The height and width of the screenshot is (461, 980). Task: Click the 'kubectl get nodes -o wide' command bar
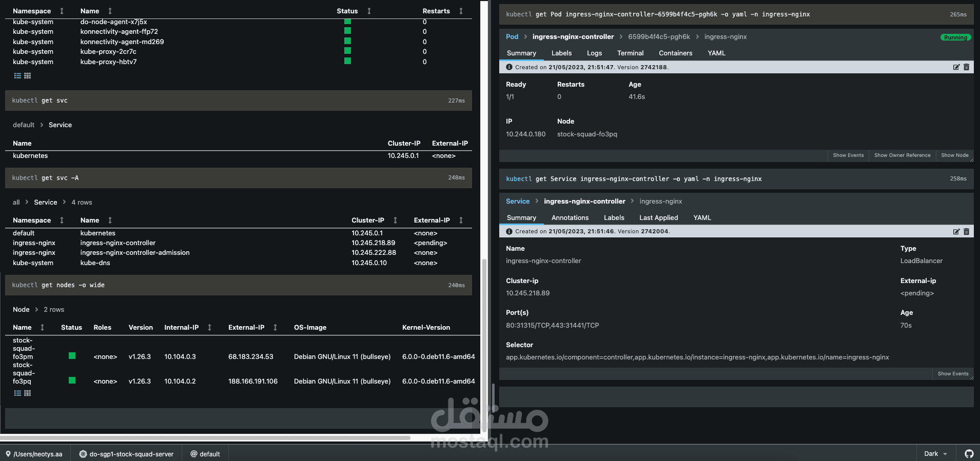(239, 285)
